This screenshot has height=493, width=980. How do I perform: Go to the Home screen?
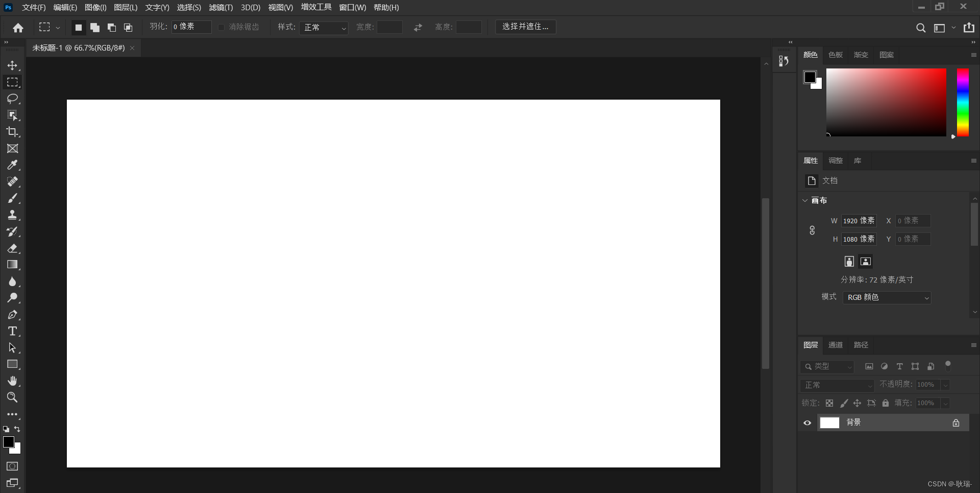pos(18,28)
